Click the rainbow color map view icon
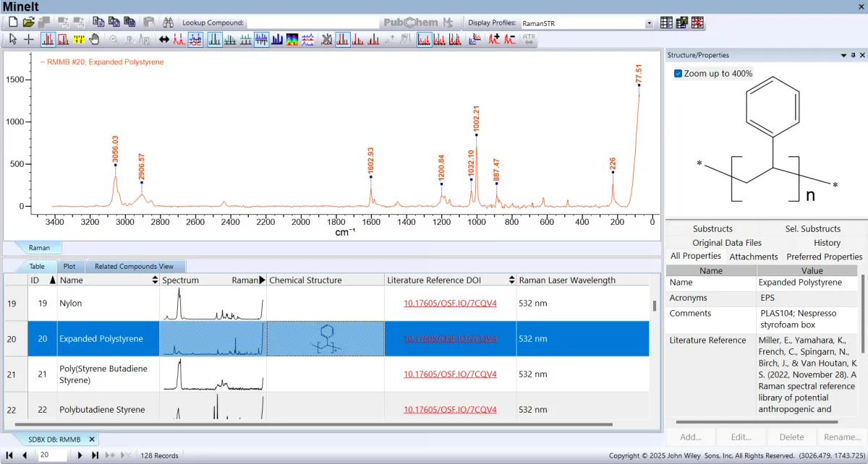868x464 pixels. click(292, 40)
